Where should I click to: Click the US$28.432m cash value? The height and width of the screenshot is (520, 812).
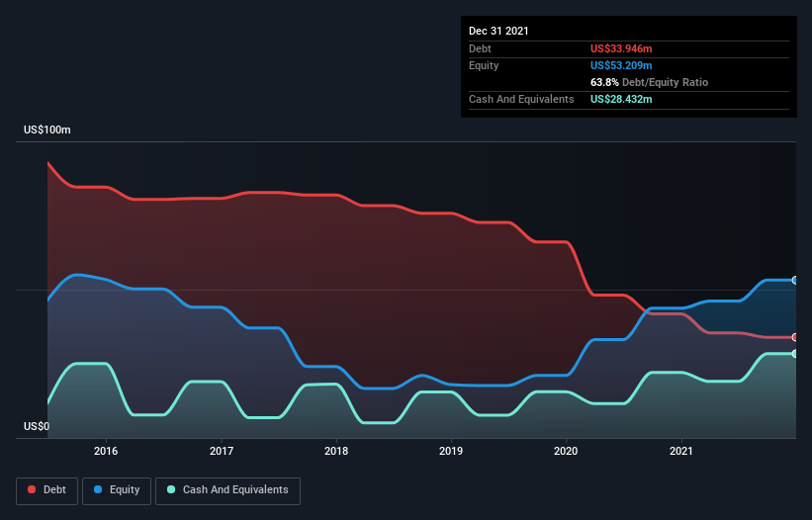point(621,99)
